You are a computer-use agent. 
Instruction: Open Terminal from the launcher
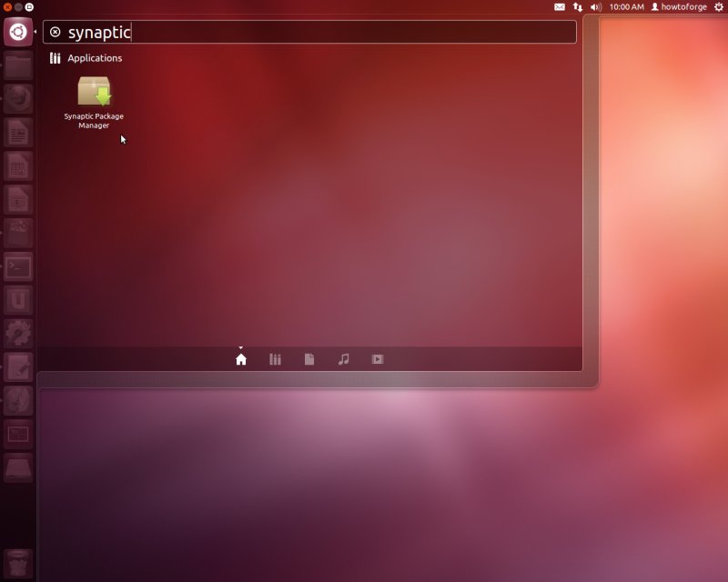point(18,266)
